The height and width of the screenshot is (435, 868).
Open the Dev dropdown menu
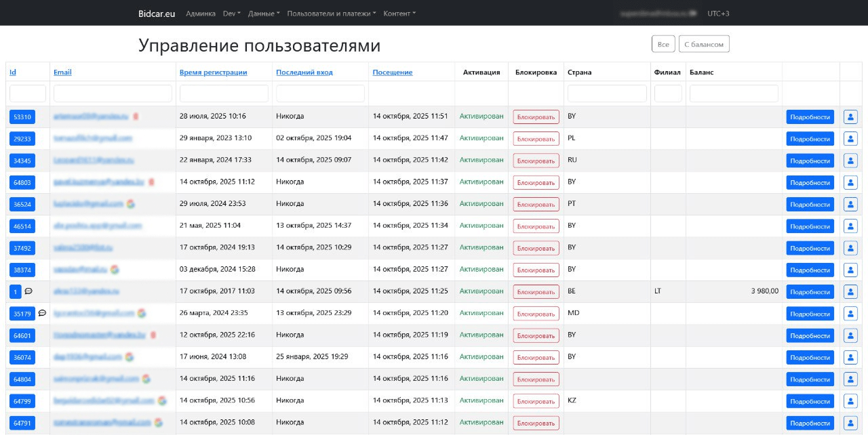(x=230, y=13)
